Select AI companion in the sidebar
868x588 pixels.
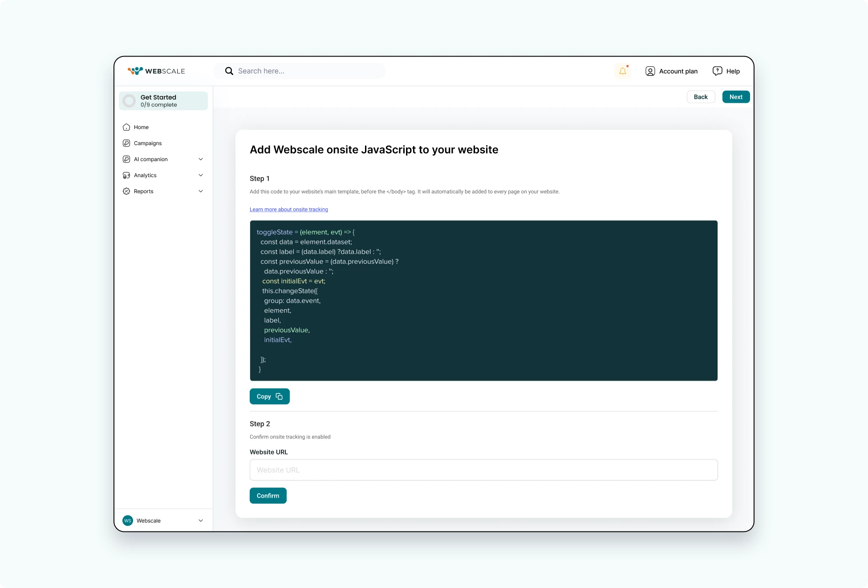[x=151, y=159]
